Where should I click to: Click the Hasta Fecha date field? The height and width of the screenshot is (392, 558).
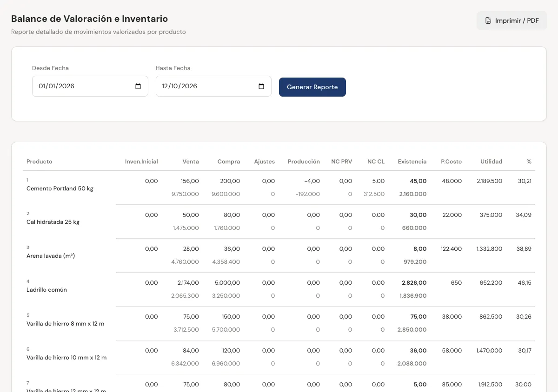tap(213, 86)
